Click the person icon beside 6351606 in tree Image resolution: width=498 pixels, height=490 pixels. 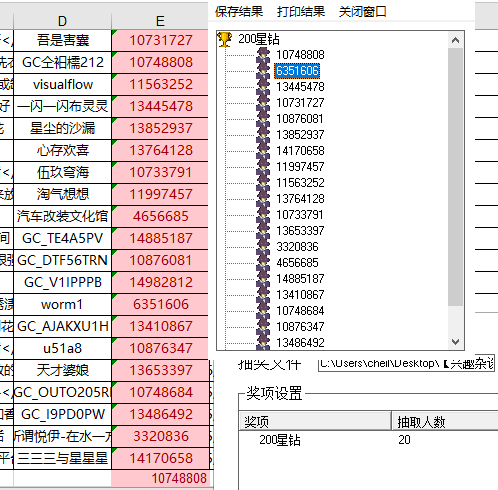pyautogui.click(x=263, y=71)
